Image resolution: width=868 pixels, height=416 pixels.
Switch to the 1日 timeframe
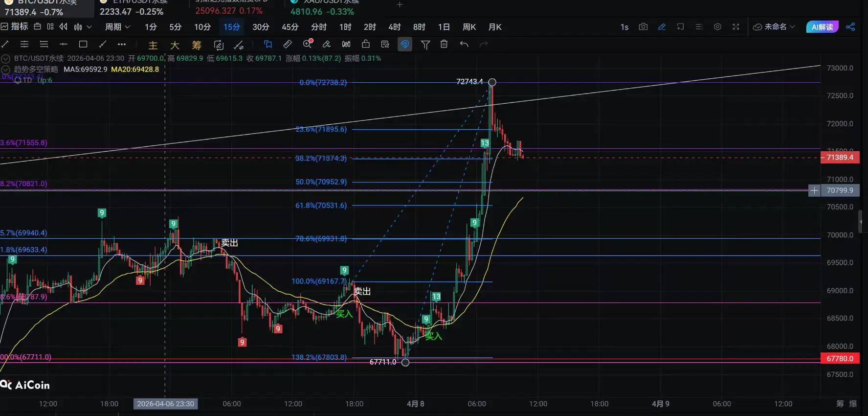pos(444,27)
